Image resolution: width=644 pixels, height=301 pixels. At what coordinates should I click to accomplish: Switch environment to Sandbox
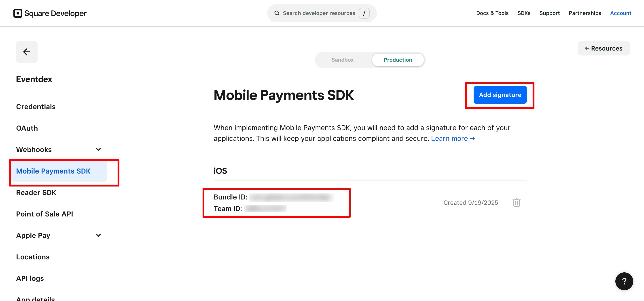(342, 60)
